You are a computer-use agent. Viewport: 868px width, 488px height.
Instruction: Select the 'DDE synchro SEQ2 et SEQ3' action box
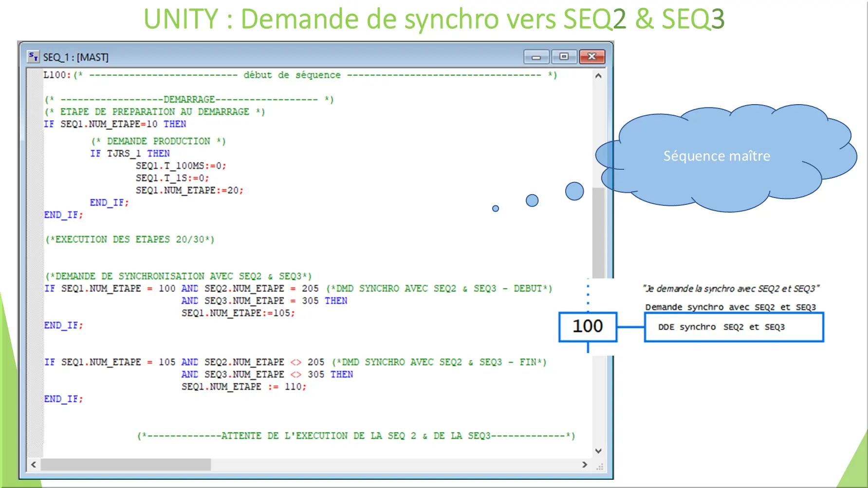tap(734, 327)
